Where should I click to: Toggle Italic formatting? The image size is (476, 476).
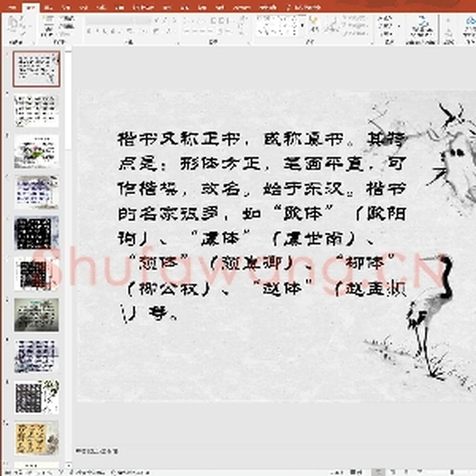point(97,31)
